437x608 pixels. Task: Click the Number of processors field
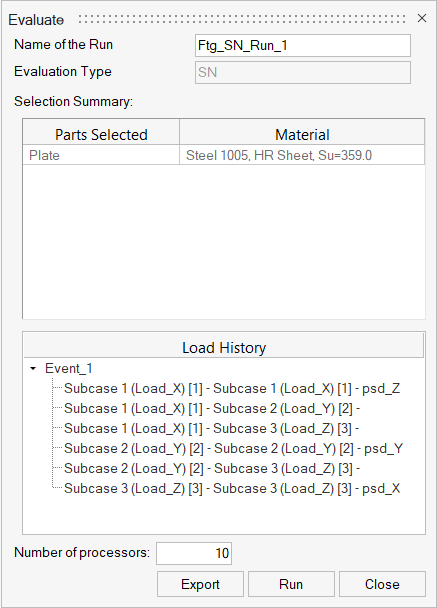coord(194,553)
